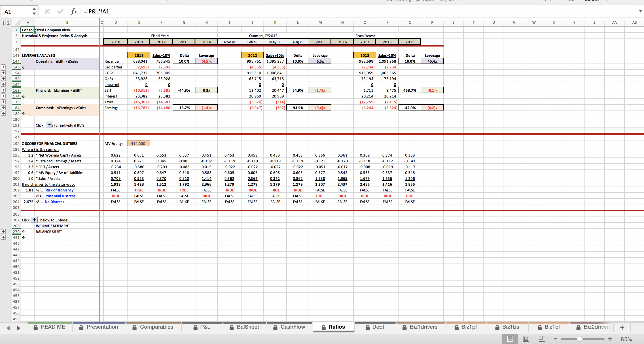
Task: Expand grouped rows at row 179
Action: click(3, 102)
